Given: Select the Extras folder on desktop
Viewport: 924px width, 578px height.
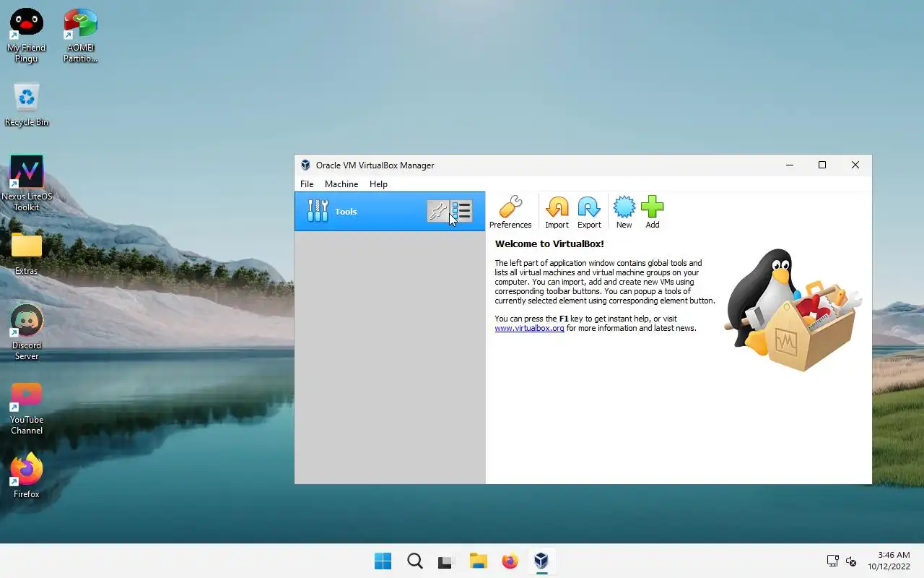Looking at the screenshot, I should tap(27, 254).
